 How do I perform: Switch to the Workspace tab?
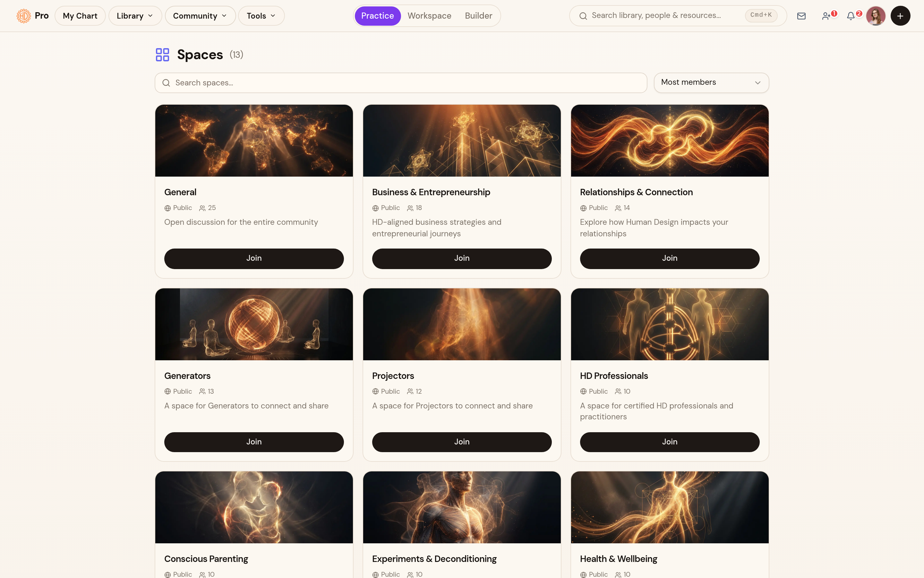click(x=429, y=16)
